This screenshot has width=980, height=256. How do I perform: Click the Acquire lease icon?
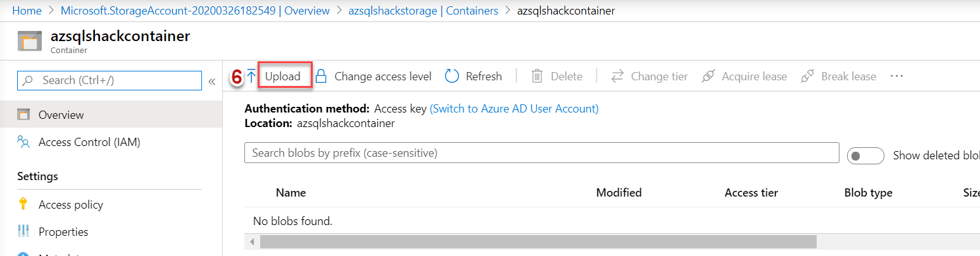tap(708, 76)
